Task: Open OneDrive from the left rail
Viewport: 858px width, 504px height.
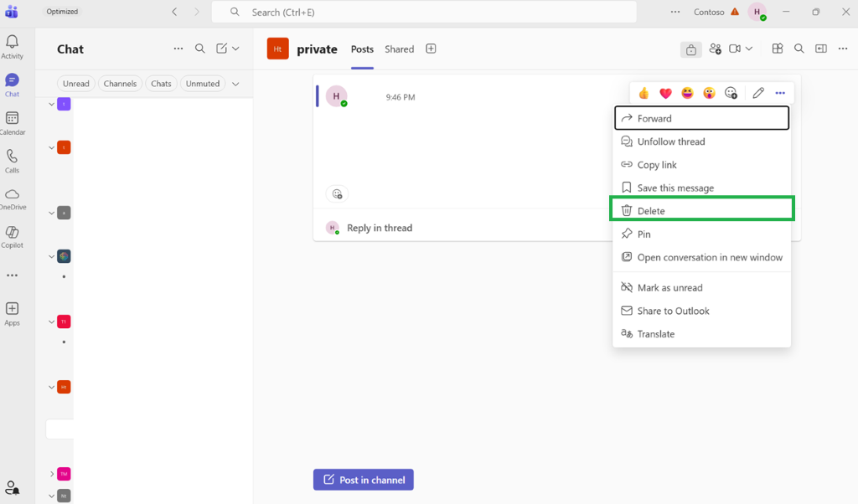Action: pyautogui.click(x=12, y=199)
